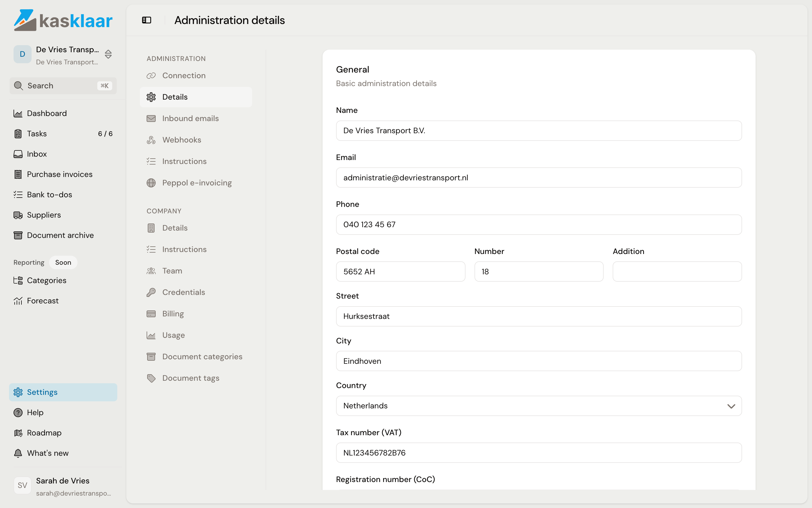Image resolution: width=812 pixels, height=508 pixels.
Task: Open Administration Instructions page
Action: coord(196,161)
